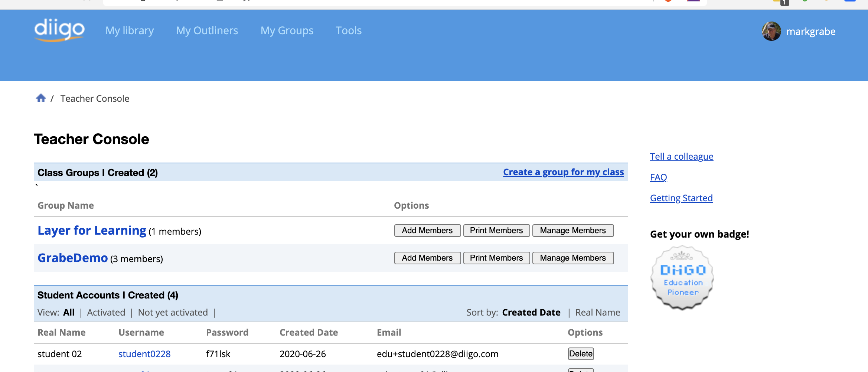This screenshot has height=372, width=868.
Task: Click edu+student0228@diigo.com email cell
Action: click(437, 354)
